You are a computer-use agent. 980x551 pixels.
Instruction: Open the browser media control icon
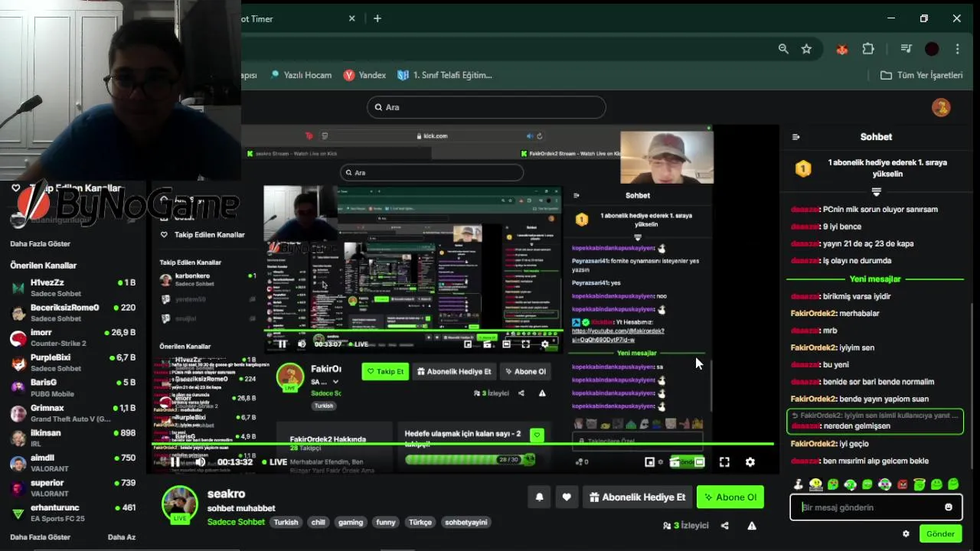tap(906, 49)
